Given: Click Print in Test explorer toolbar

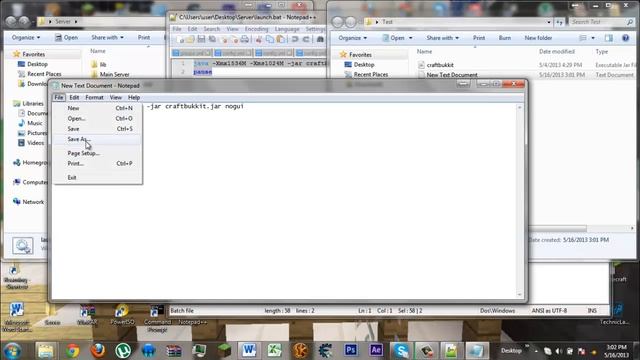Looking at the screenshot, I should (479, 38).
